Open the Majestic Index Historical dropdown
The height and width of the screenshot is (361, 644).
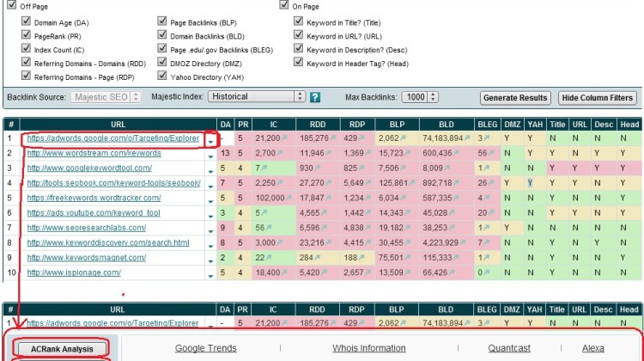[257, 96]
